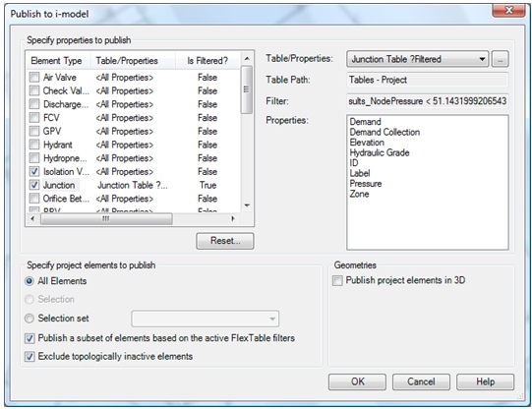The image size is (532, 409).
Task: Tick the Hydropneumatic element checkbox
Action: tap(34, 158)
